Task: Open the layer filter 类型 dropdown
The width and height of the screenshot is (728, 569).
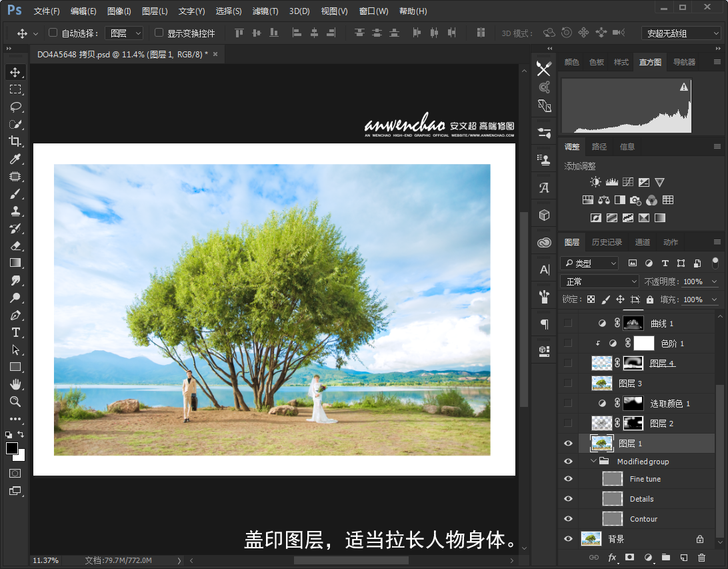Action: [x=589, y=263]
